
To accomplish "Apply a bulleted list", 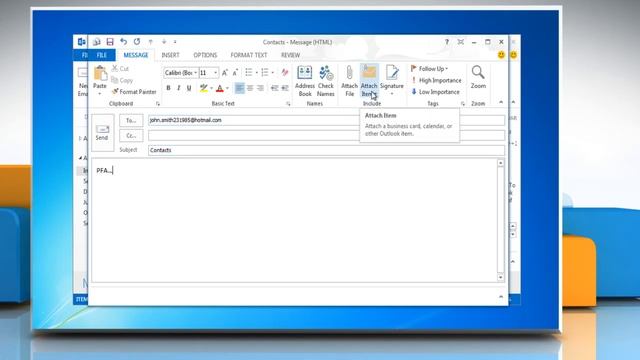I will click(249, 73).
